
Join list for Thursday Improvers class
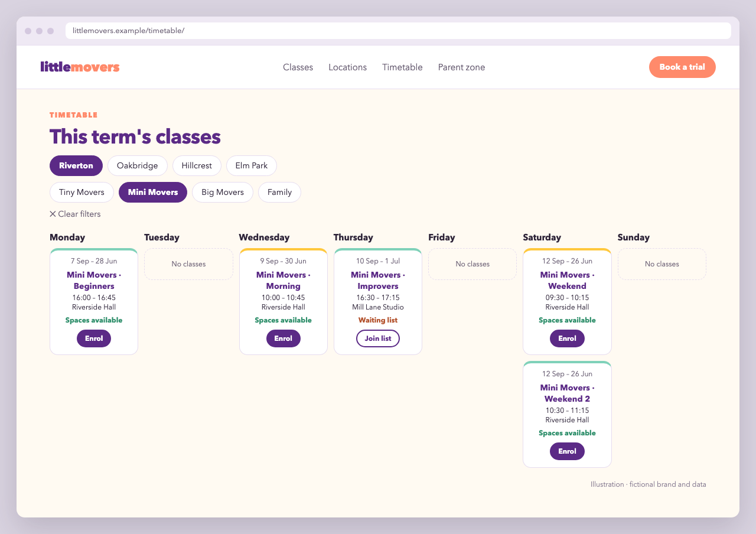point(378,338)
